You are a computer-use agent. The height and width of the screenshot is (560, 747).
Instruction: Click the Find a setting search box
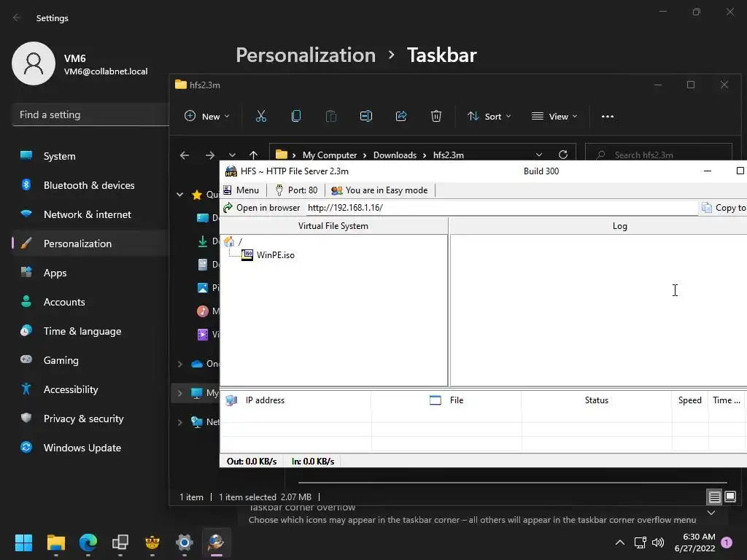tap(90, 114)
